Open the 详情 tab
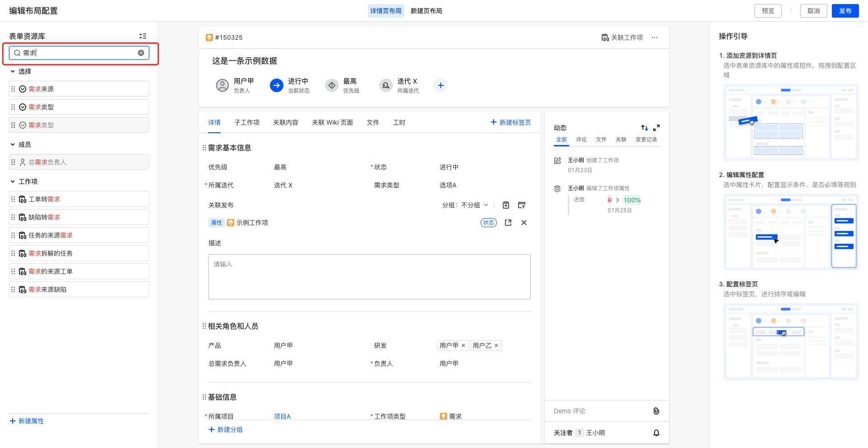This screenshot has width=868, height=448. [214, 122]
